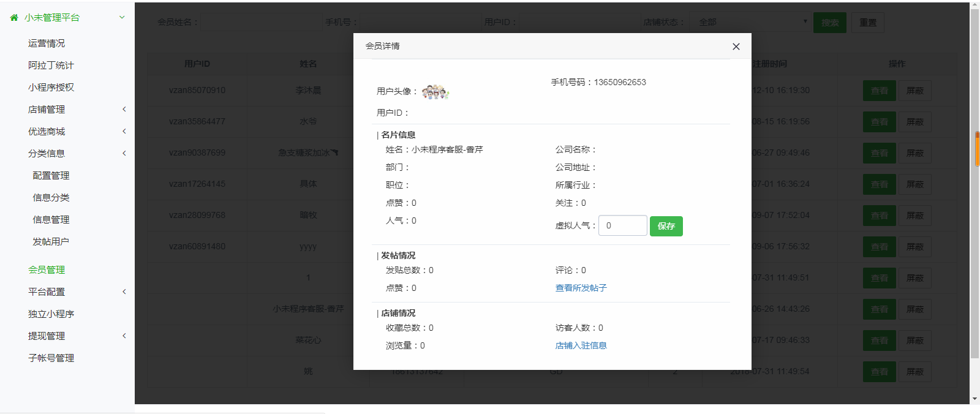Collapse the 小未管理平台 menu chevron
Viewport: 980px width, 414px height.
(122, 18)
